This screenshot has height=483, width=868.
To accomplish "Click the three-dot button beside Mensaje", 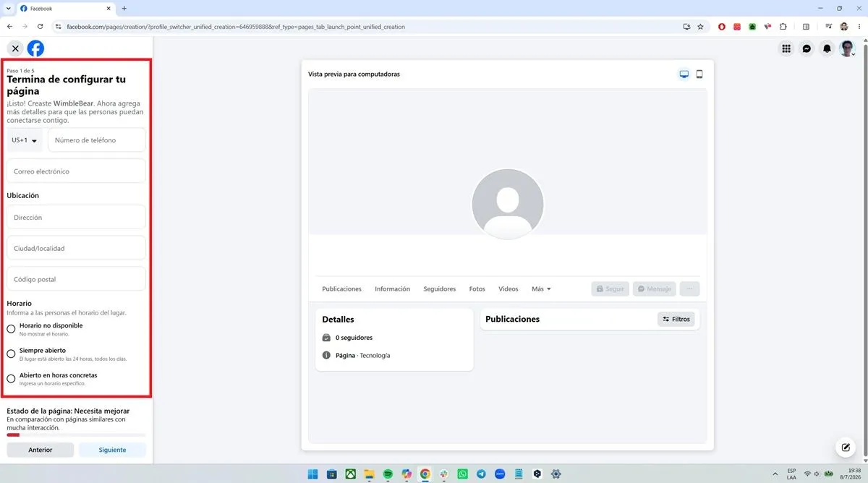I will click(x=689, y=288).
